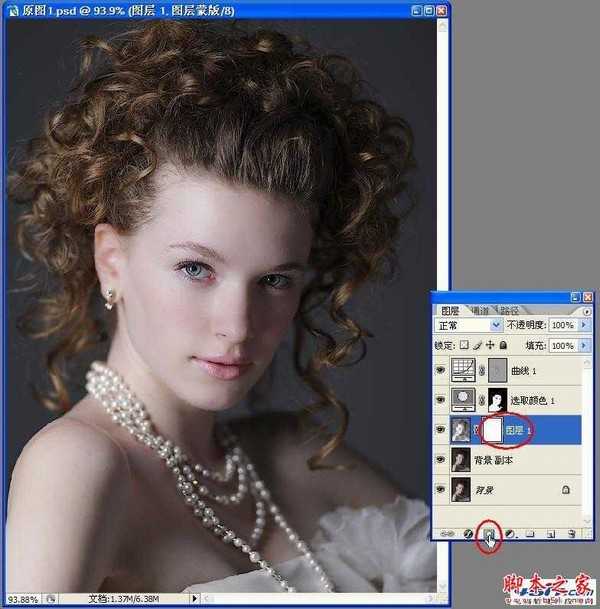The image size is (600, 609).
Task: Open the fill slider arrow beside 填充
Action: tap(584, 345)
